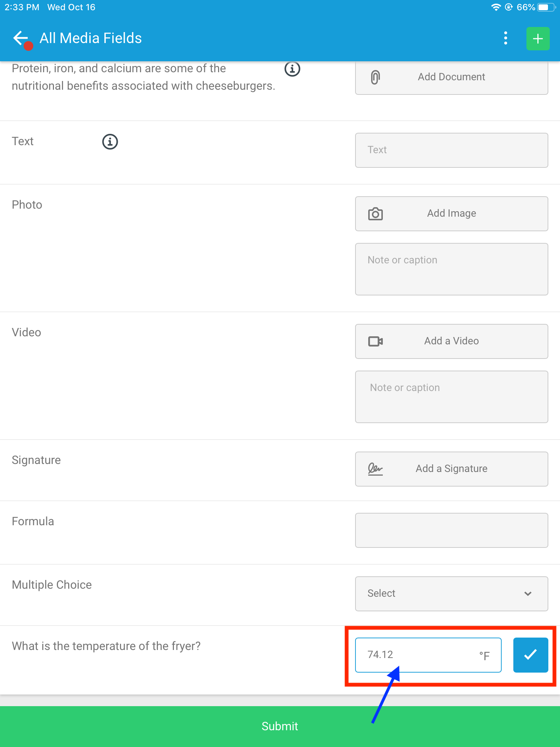The width and height of the screenshot is (560, 747).
Task: Tap the info icon next to Text
Action: [x=110, y=142]
